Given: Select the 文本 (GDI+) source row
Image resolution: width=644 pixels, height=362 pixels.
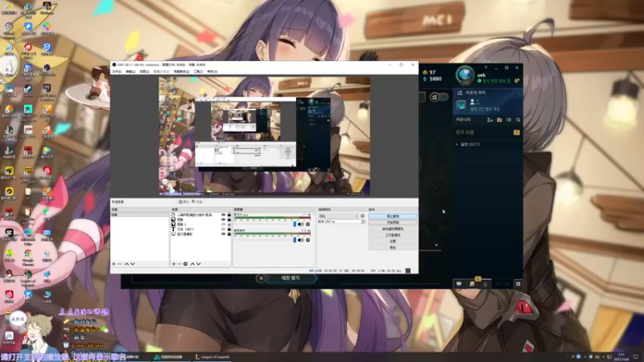Looking at the screenshot, I should click(x=200, y=229).
